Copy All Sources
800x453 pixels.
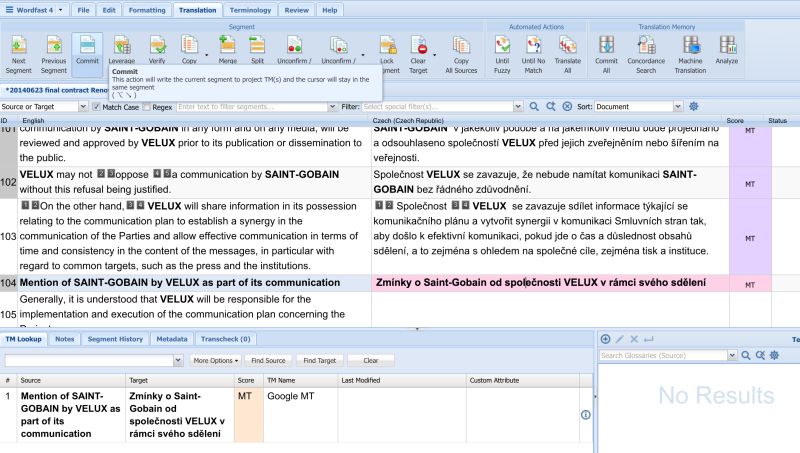click(x=461, y=55)
